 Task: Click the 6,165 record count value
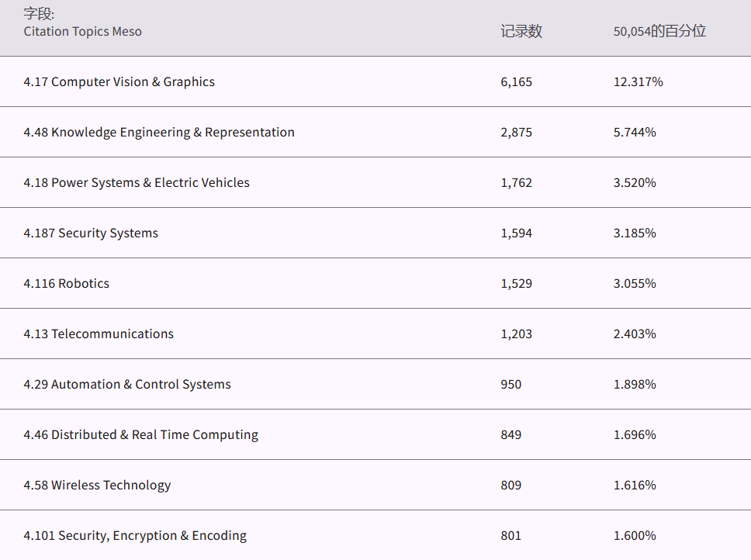coord(517,82)
